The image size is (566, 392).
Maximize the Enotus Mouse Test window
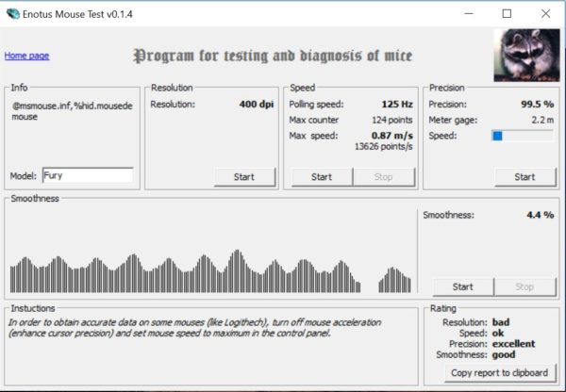point(507,14)
